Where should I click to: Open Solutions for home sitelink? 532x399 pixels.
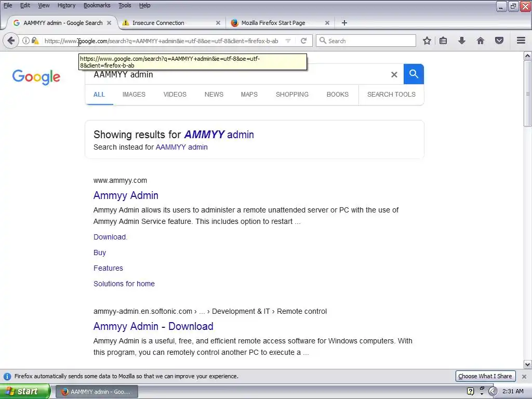pos(124,284)
